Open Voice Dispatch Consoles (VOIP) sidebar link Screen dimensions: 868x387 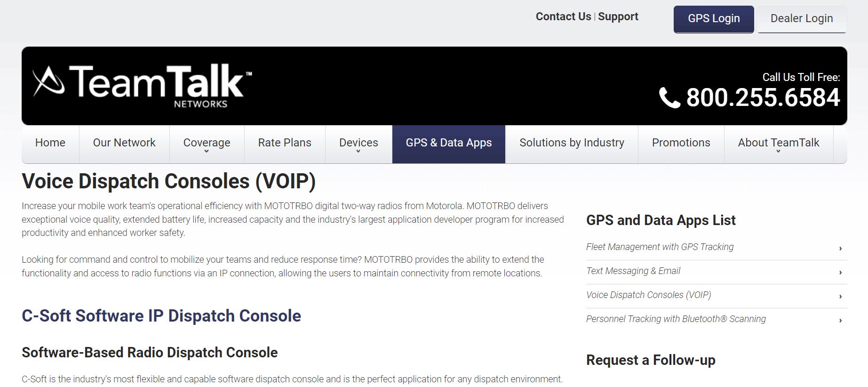pyautogui.click(x=648, y=295)
